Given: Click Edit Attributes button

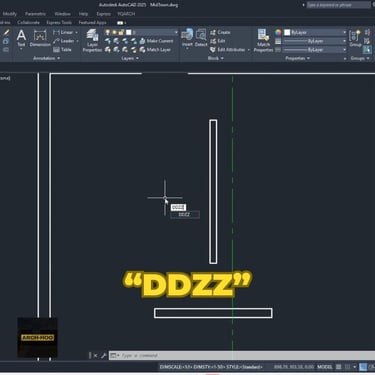Looking at the screenshot, I should (228, 50).
